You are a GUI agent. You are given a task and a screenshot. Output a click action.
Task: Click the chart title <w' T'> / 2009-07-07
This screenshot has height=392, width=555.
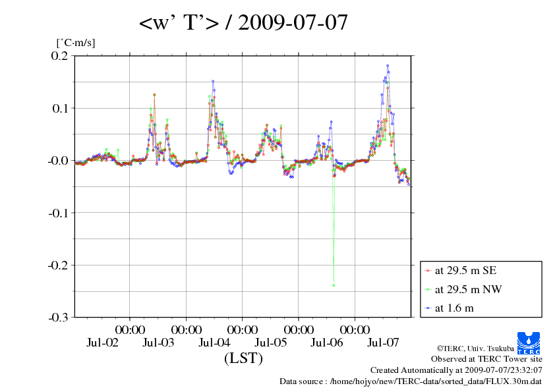point(243,22)
